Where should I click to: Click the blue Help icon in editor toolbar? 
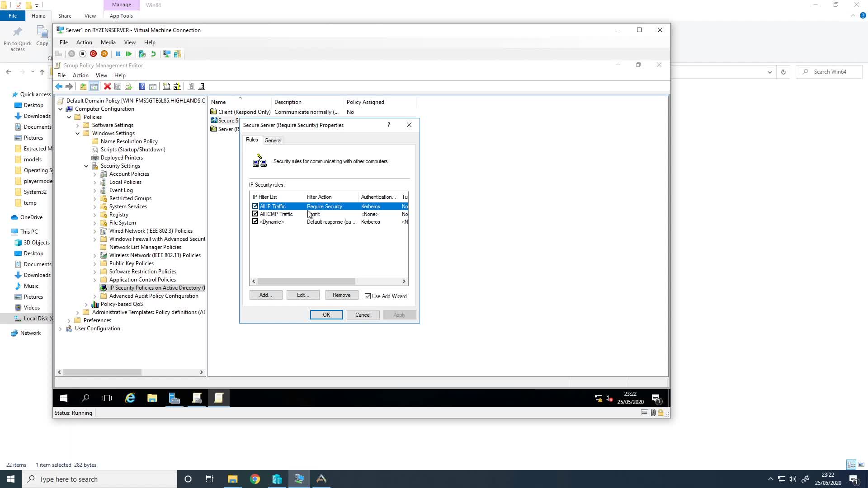coord(142,86)
